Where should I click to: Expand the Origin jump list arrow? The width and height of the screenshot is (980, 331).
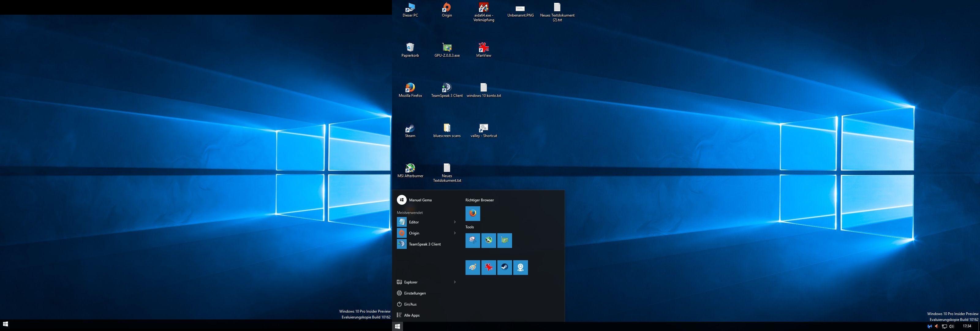(x=454, y=233)
